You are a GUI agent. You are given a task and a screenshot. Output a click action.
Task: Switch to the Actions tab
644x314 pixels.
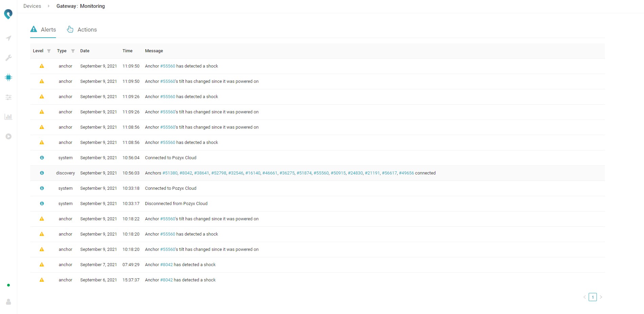(82, 30)
